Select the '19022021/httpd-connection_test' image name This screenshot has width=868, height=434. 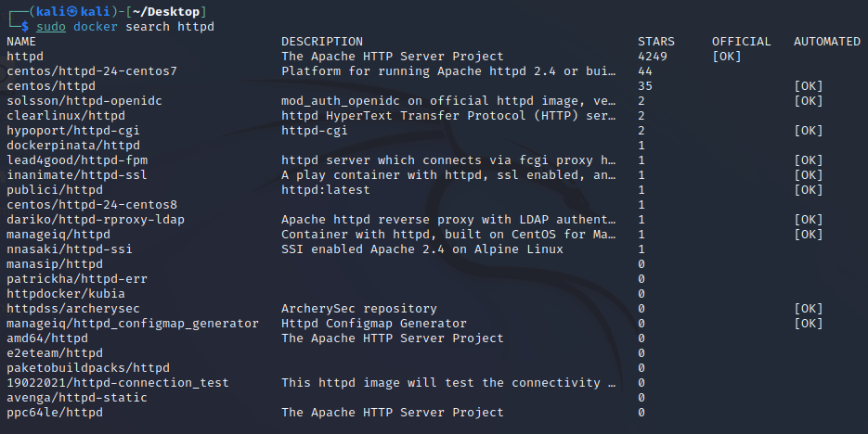click(x=117, y=383)
